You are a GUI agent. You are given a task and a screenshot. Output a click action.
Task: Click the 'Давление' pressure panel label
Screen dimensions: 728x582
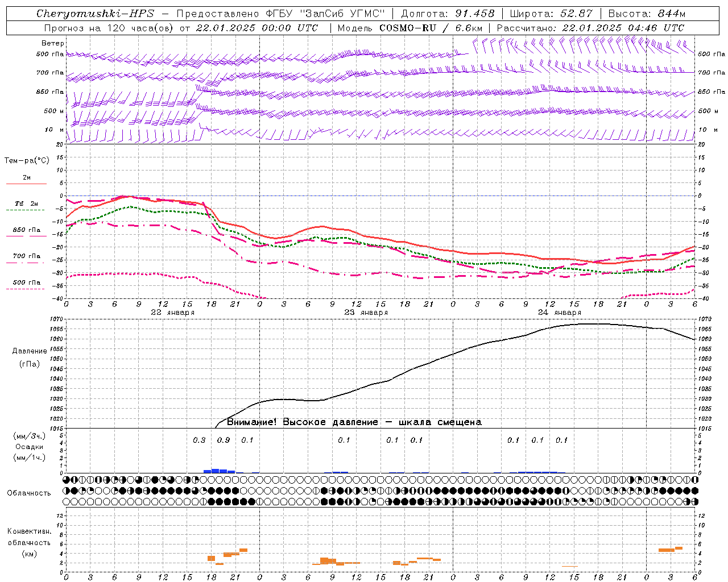[x=29, y=351]
